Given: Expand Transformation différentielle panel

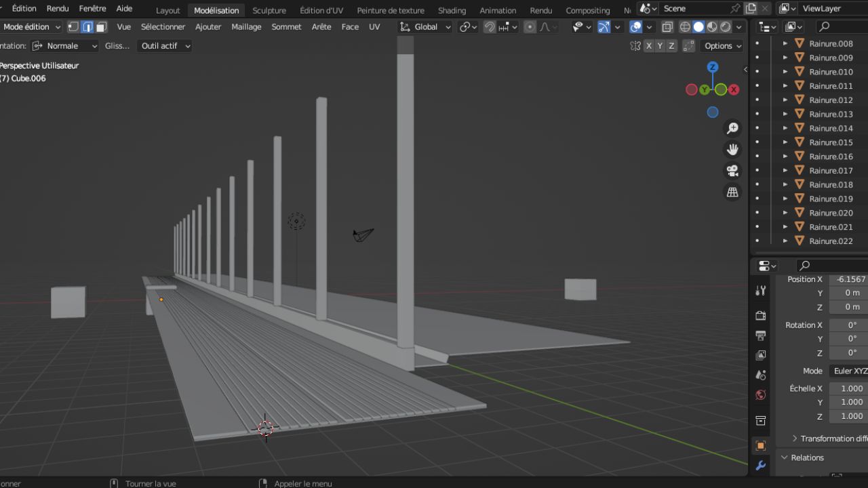Looking at the screenshot, I should (x=795, y=439).
